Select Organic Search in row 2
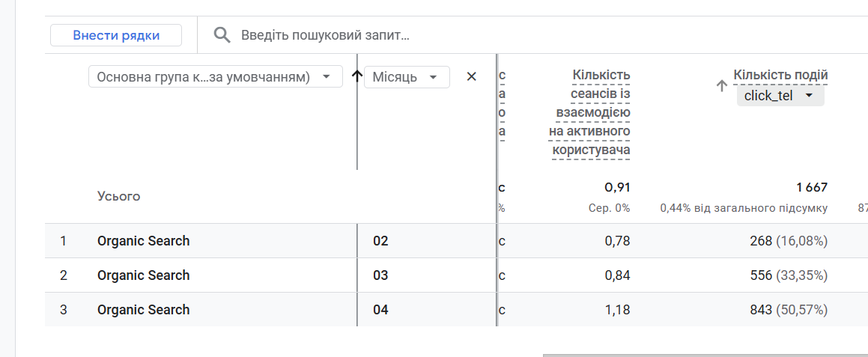The width and height of the screenshot is (868, 357). 143,275
